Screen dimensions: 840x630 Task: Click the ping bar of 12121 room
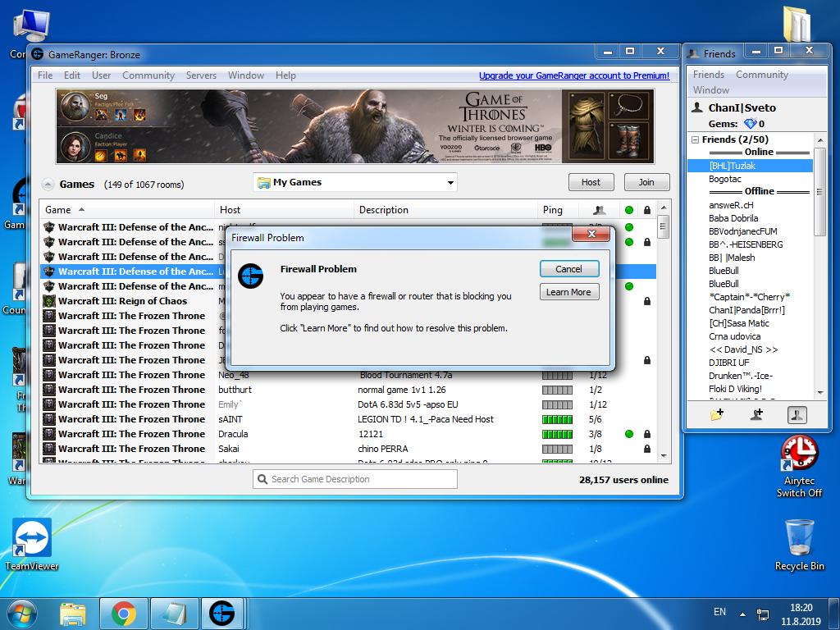pyautogui.click(x=557, y=434)
